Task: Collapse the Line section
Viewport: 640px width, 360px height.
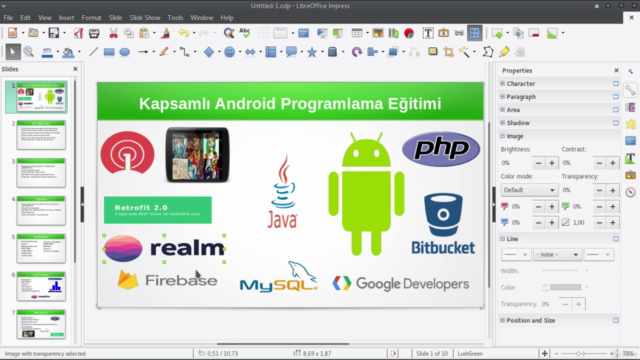Action: [x=502, y=239]
